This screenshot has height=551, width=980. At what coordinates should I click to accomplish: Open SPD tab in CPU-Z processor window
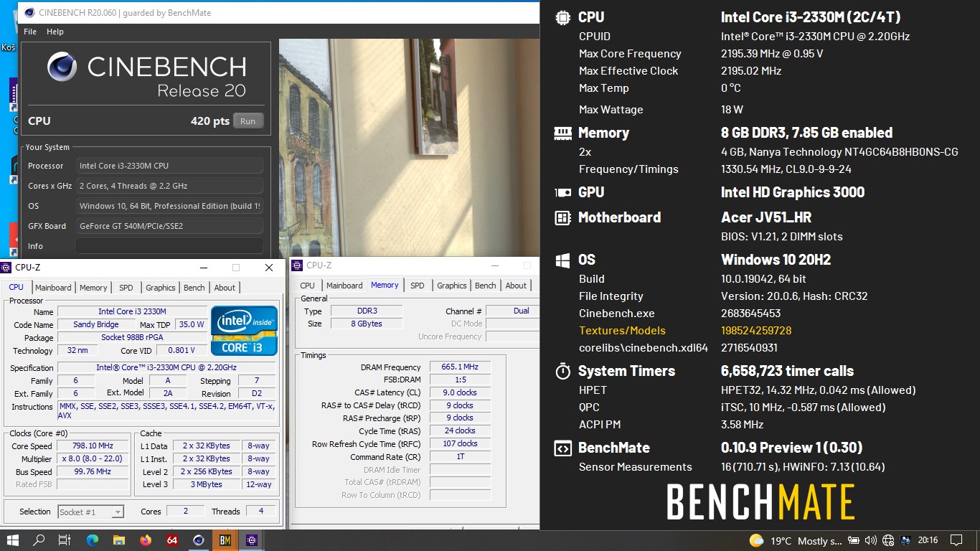click(x=126, y=288)
